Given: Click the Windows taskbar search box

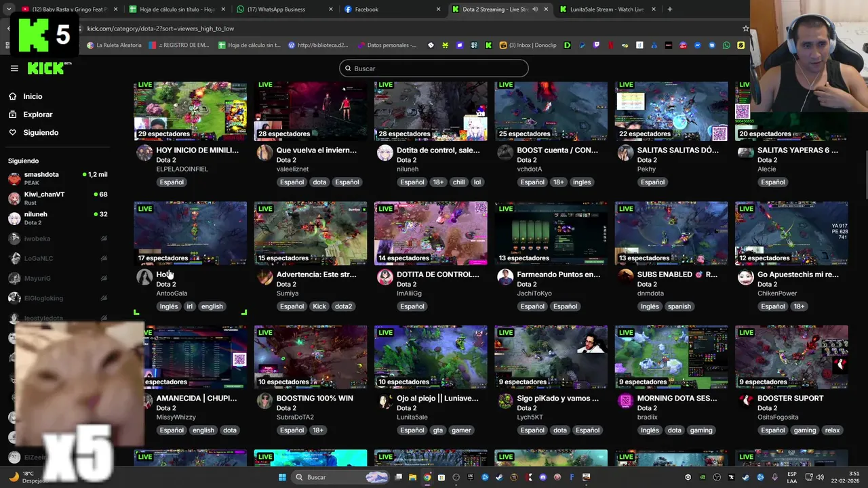Looking at the screenshot, I should 341,477.
